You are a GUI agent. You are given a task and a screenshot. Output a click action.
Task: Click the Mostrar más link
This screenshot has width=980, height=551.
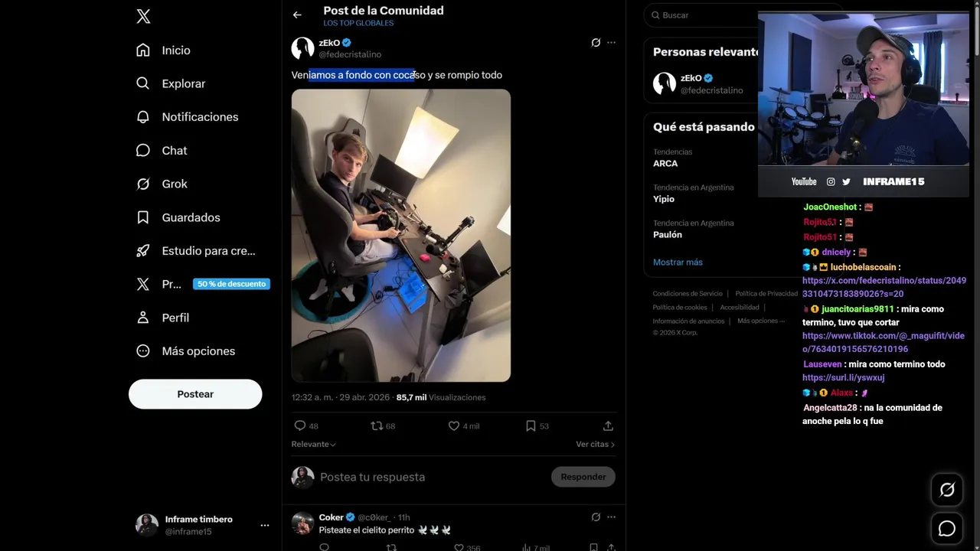pos(678,262)
